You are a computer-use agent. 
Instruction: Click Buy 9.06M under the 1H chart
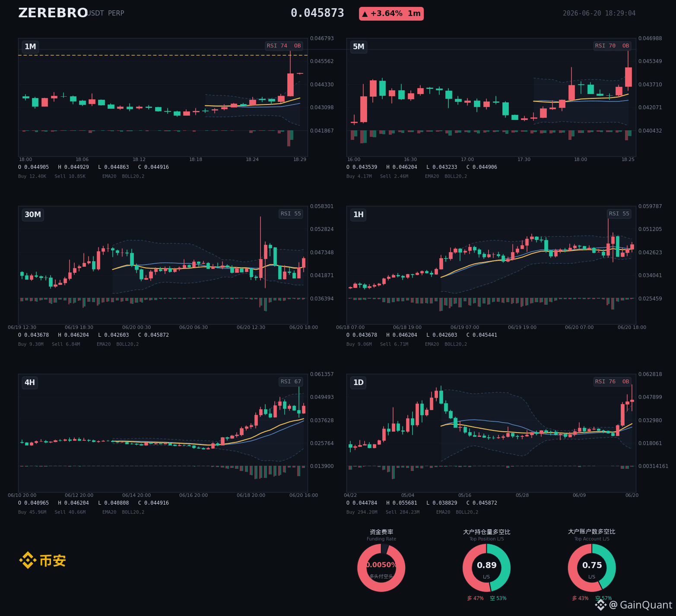click(359, 344)
